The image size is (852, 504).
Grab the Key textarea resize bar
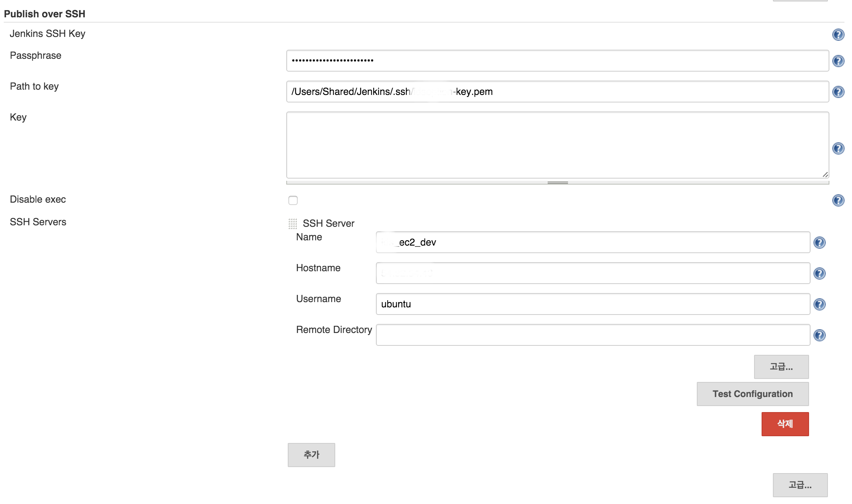click(557, 183)
